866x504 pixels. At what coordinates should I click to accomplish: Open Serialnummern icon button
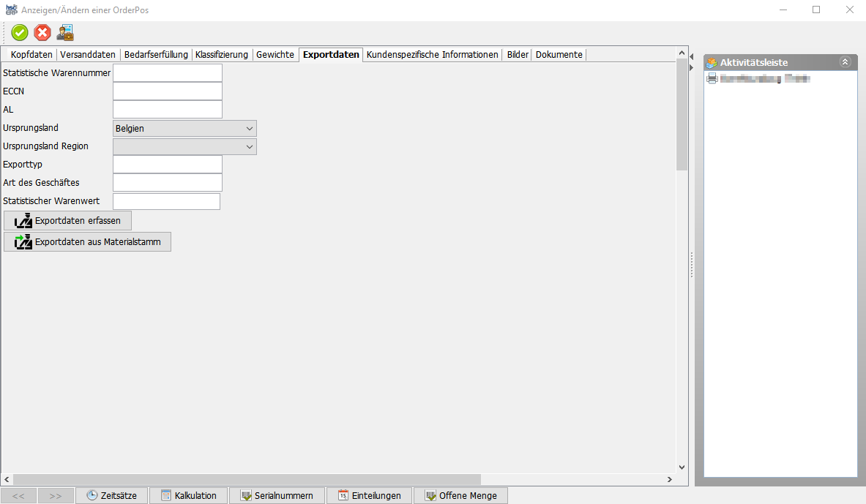(277, 495)
